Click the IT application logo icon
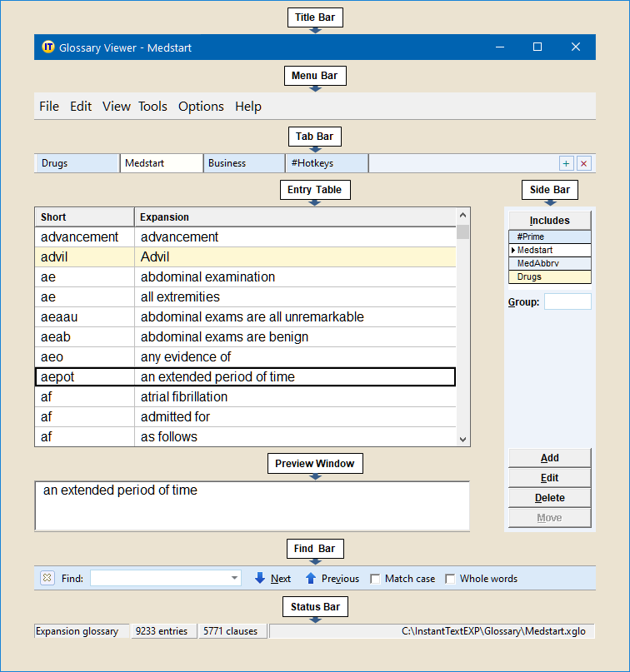This screenshot has height=672, width=630. (48, 47)
